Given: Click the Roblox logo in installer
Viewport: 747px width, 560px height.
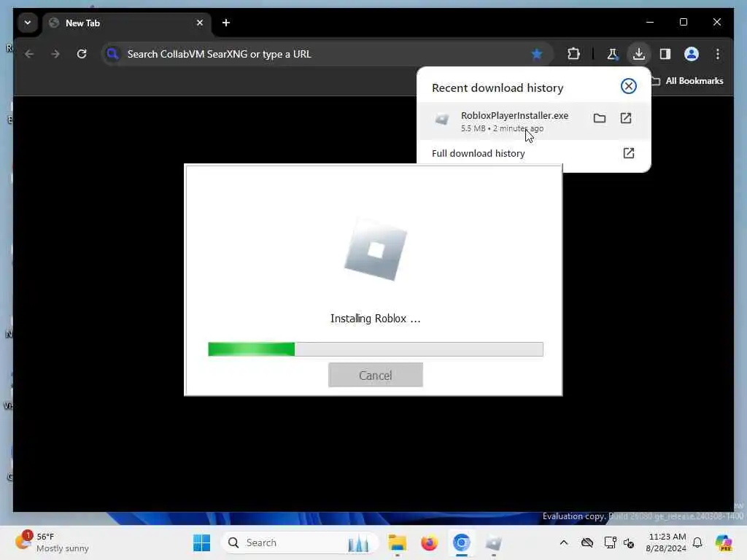Looking at the screenshot, I should [376, 250].
